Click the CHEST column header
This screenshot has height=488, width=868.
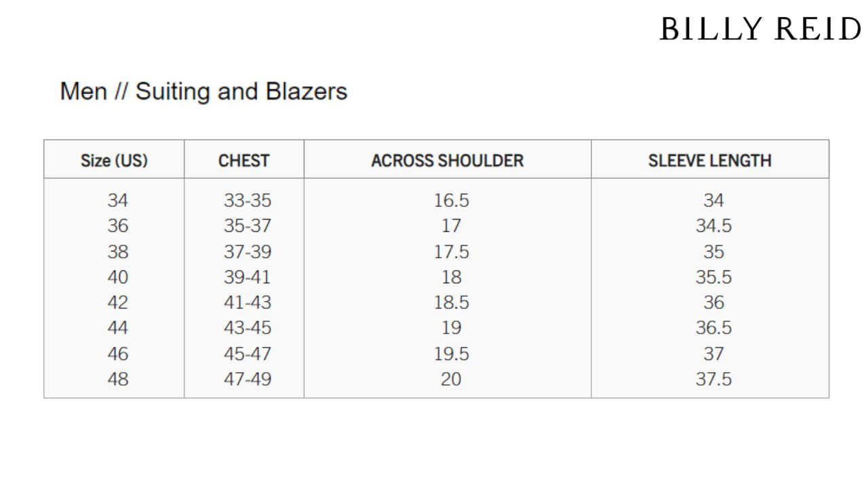click(244, 161)
